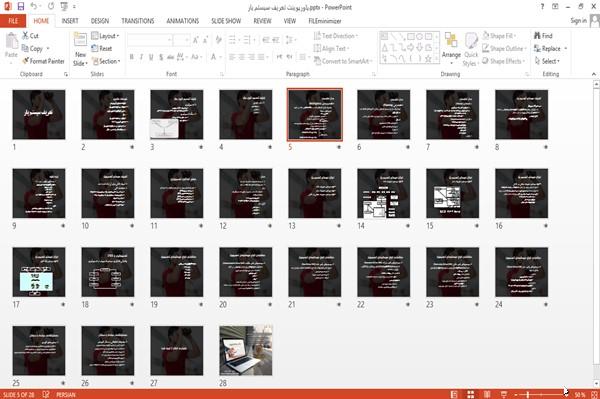The height and width of the screenshot is (399, 600).
Task: Expand the Layout dropdown
Action: tap(105, 36)
